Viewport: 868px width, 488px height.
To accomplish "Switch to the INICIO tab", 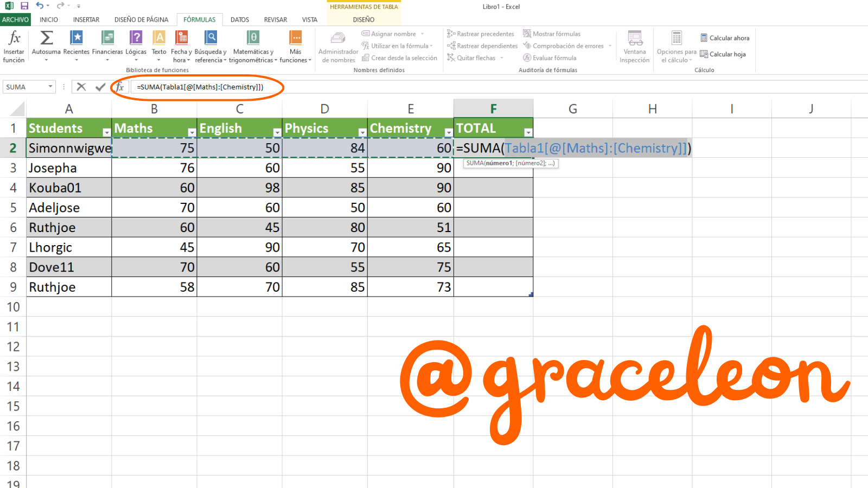I will (x=49, y=20).
